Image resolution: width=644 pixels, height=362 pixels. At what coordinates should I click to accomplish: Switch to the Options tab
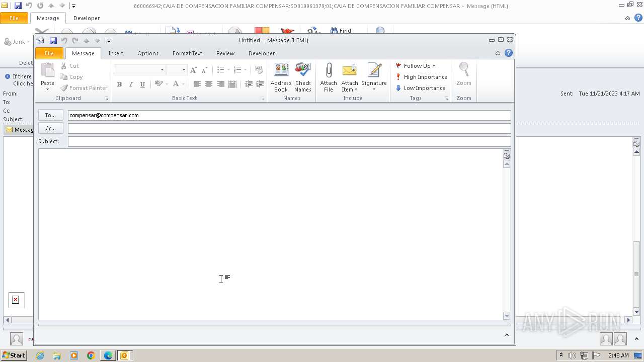148,53
